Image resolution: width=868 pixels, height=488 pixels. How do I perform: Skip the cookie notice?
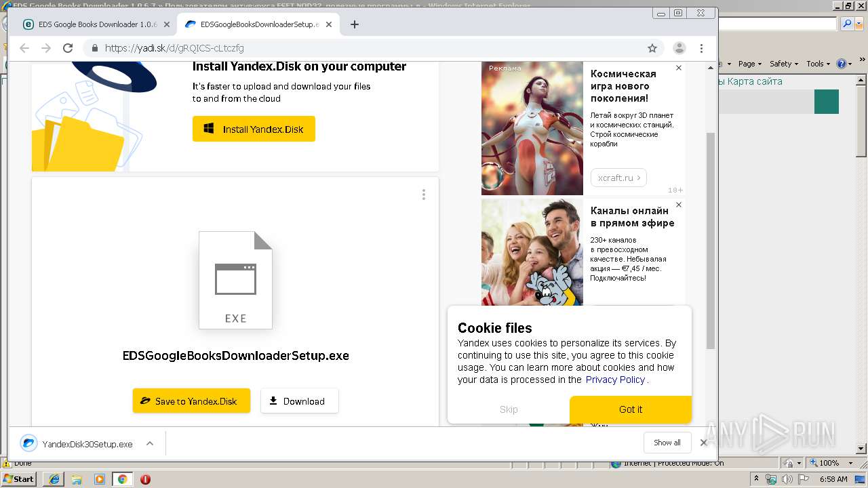click(x=509, y=409)
